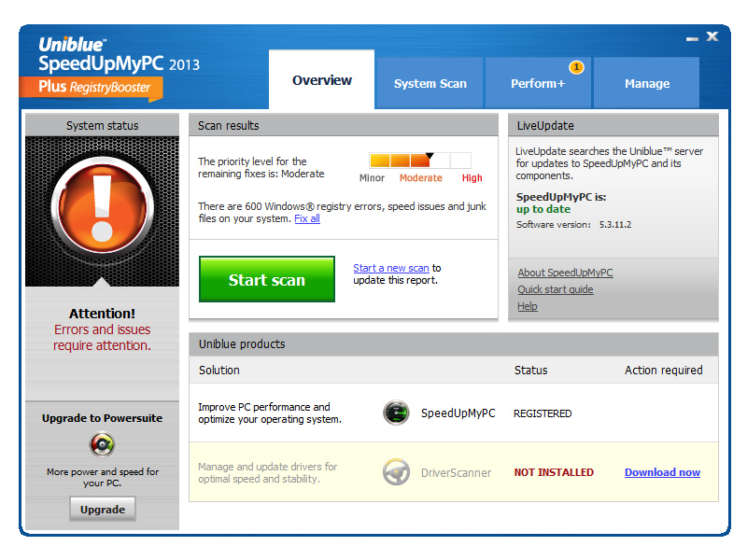The width and height of the screenshot is (747, 560).
Task: Minimize the SpeedUpMyPC window
Action: (x=692, y=38)
